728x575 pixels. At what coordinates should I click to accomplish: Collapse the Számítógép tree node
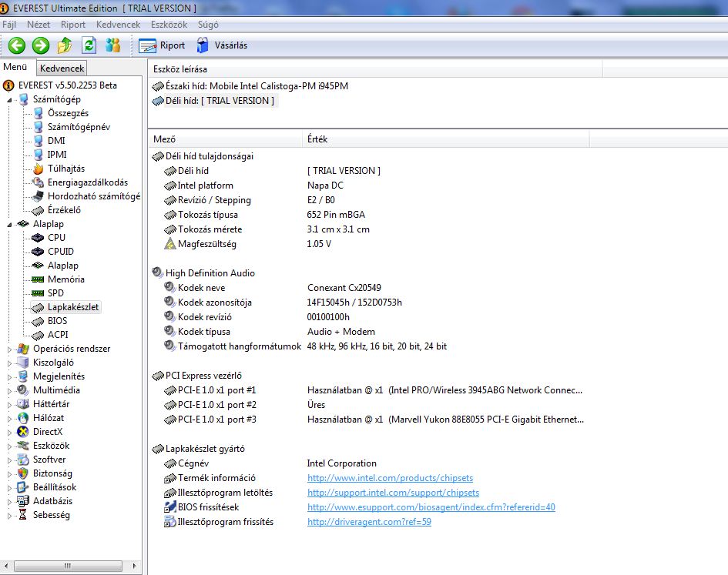click(x=9, y=100)
